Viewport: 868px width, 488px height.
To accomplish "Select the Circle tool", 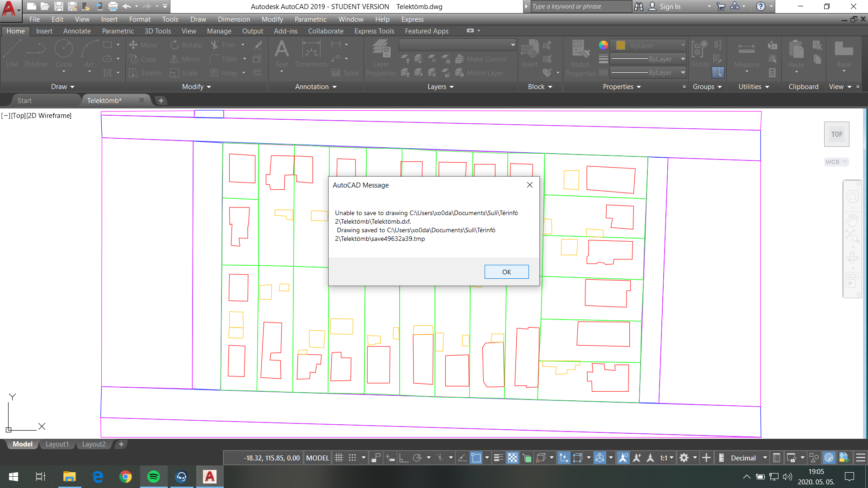I will pyautogui.click(x=64, y=54).
